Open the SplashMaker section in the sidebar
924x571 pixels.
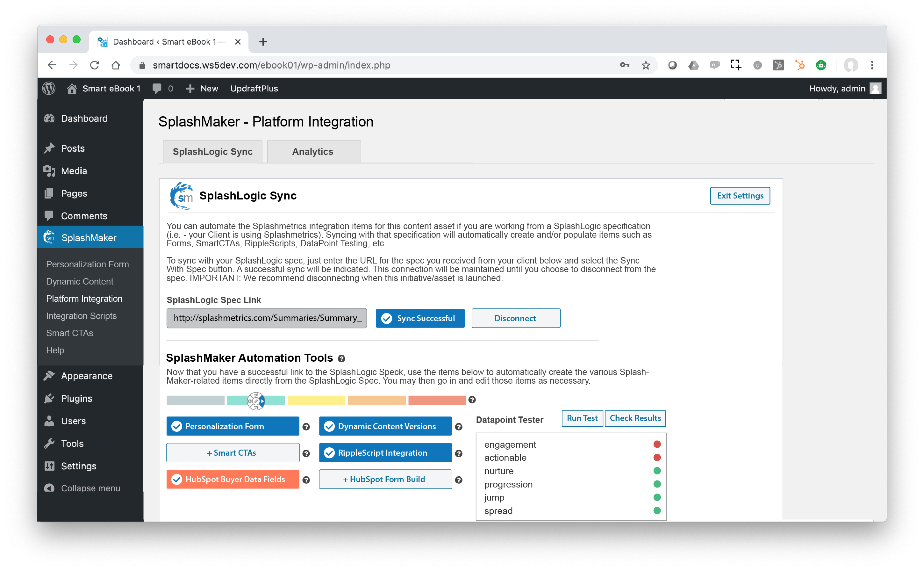89,237
